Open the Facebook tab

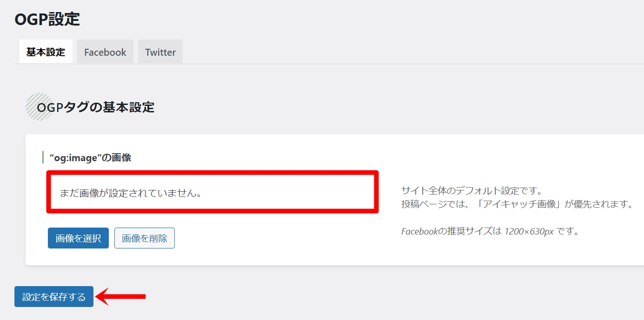[x=105, y=52]
